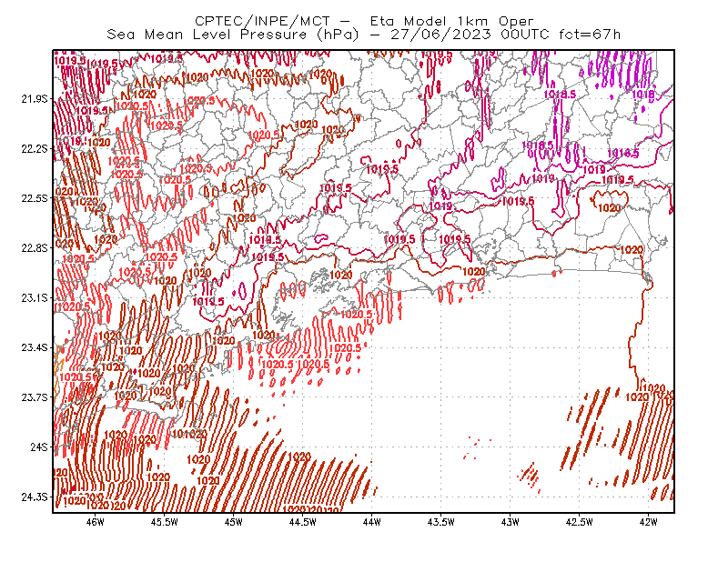Click the "42W" longitude axis label
This screenshot has height=562, width=728.
coord(648,522)
